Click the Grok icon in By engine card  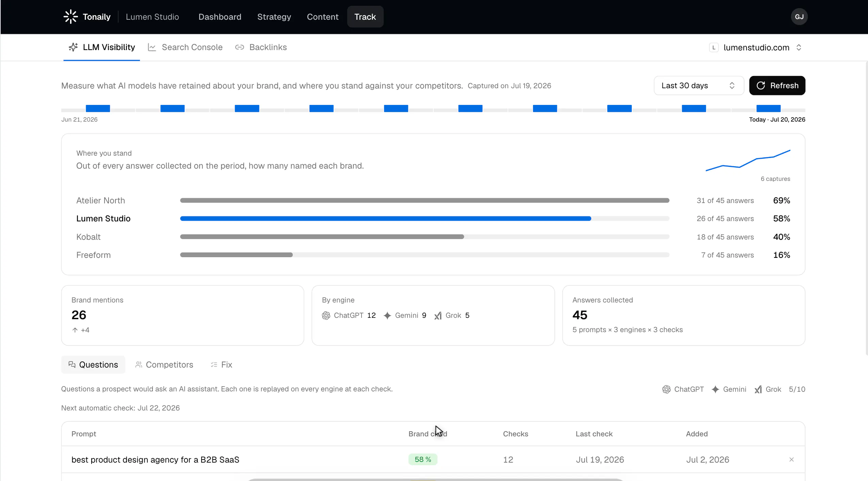[x=438, y=315]
